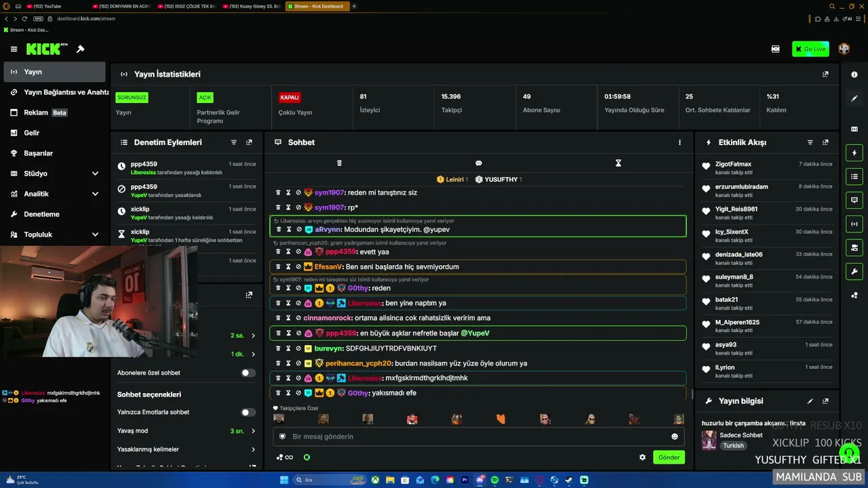Image resolution: width=868 pixels, height=488 pixels.
Task: Click the info icon in right toolbar
Action: click(x=854, y=75)
